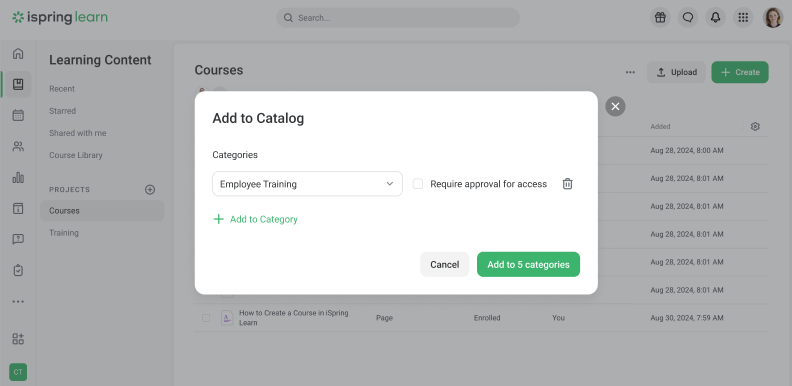Click Add to 5 categories button
This screenshot has width=792, height=386.
pos(528,264)
